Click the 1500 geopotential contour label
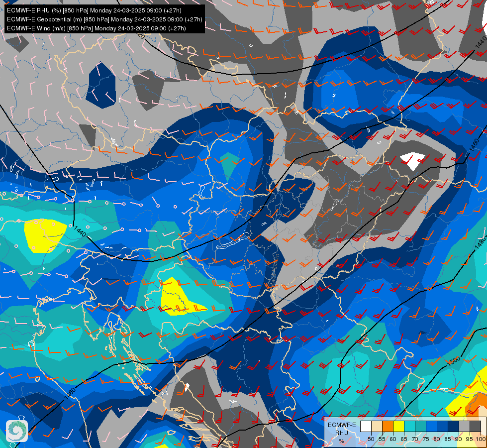 click(454, 361)
